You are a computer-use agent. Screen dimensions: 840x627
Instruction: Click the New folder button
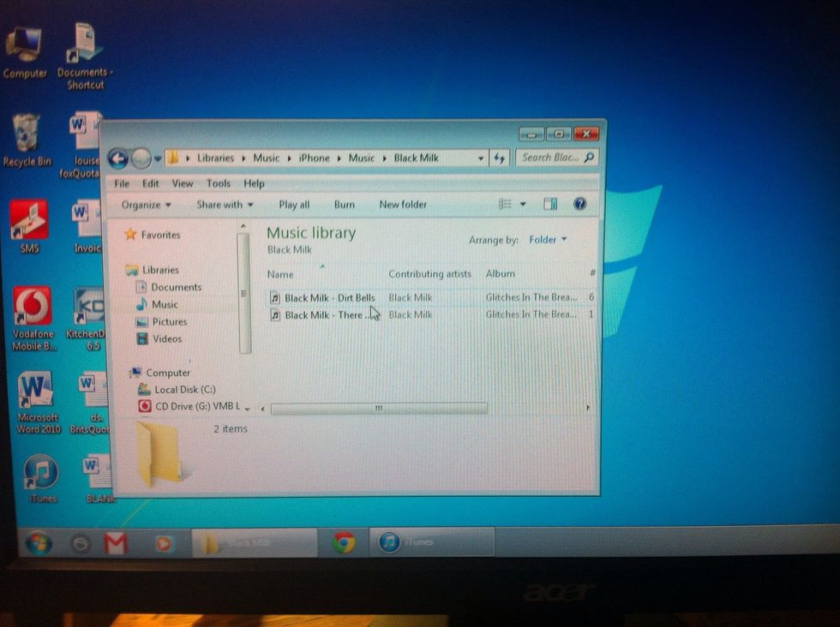pos(403,204)
